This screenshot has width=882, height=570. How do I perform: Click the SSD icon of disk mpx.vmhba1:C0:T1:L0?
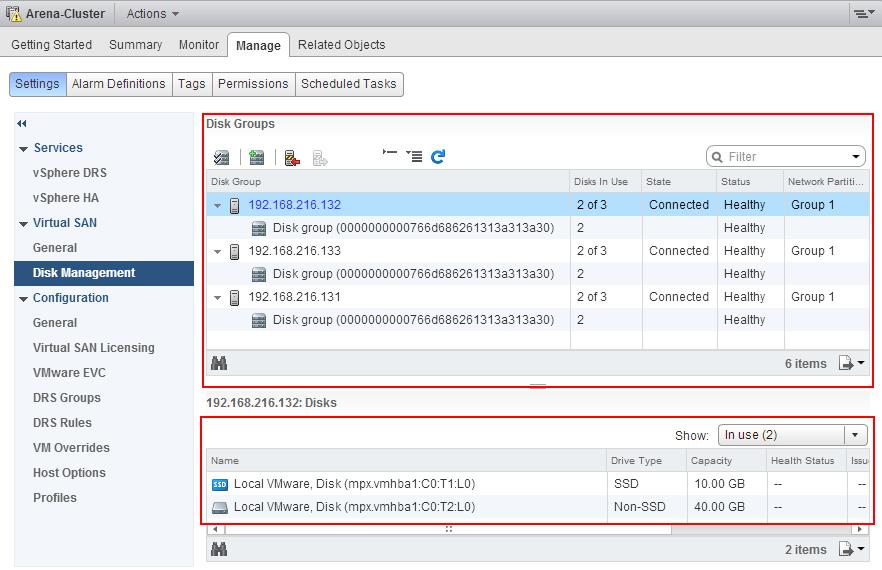219,484
